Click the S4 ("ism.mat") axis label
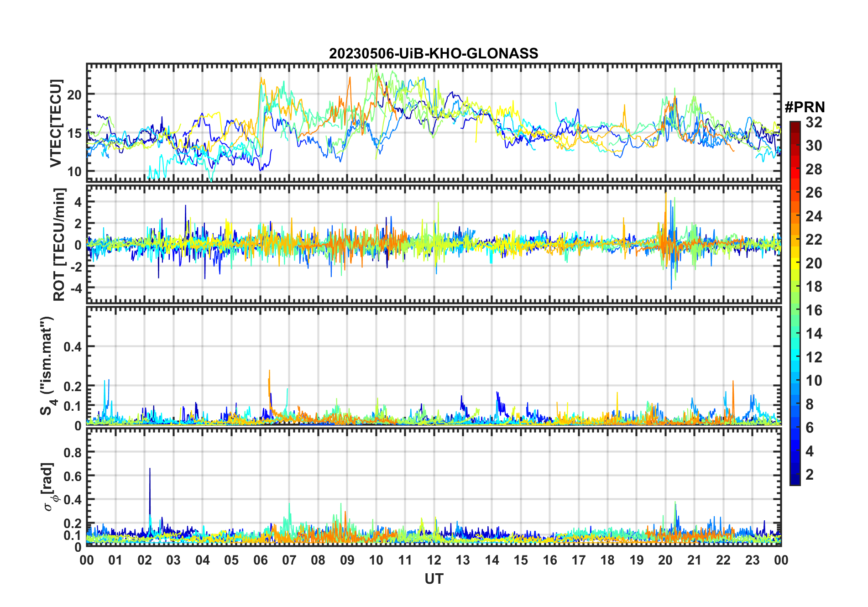Screen dimensions: 868x607 pyautogui.click(x=47, y=366)
